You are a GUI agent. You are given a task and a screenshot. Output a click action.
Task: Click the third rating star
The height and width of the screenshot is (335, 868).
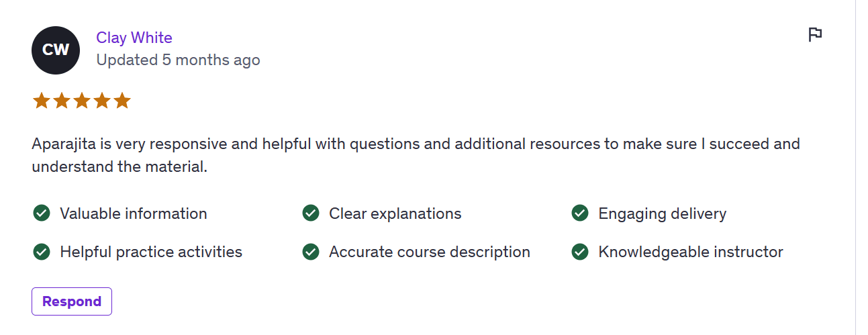82,101
